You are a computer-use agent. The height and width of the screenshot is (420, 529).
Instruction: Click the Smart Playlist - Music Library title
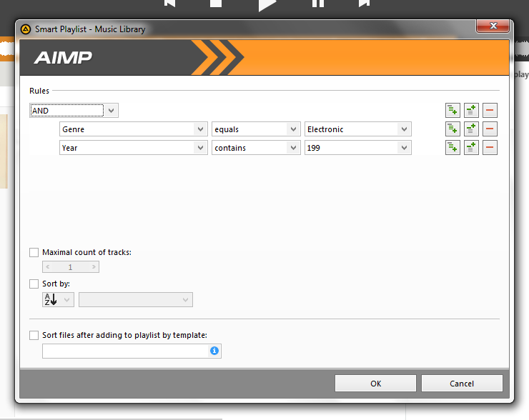coord(90,29)
